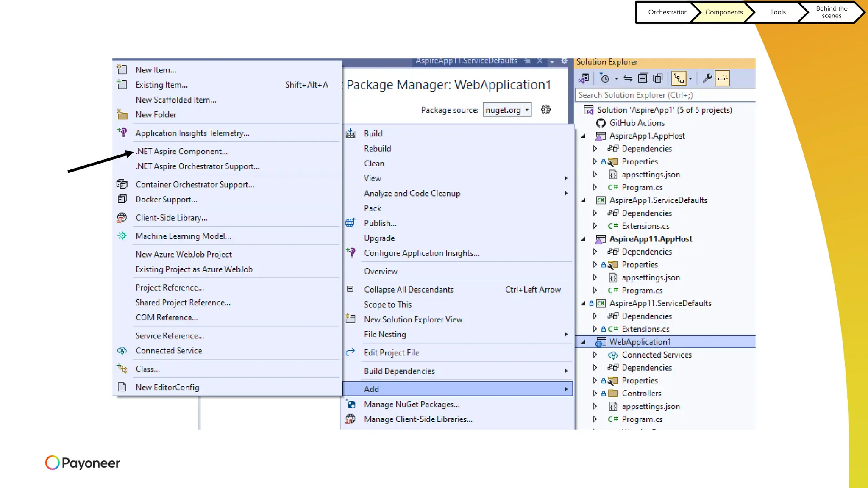
Task: Click the Properties wrench icon
Action: click(x=707, y=78)
